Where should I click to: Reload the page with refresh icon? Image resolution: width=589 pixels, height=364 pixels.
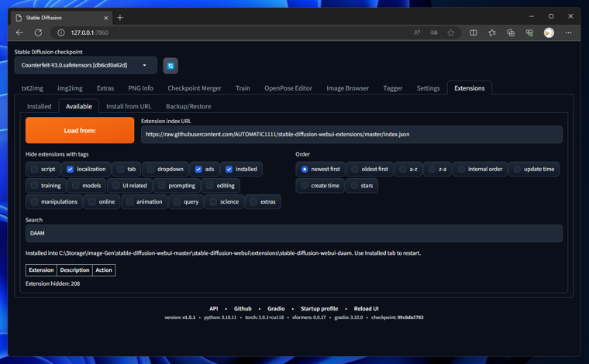tap(38, 33)
